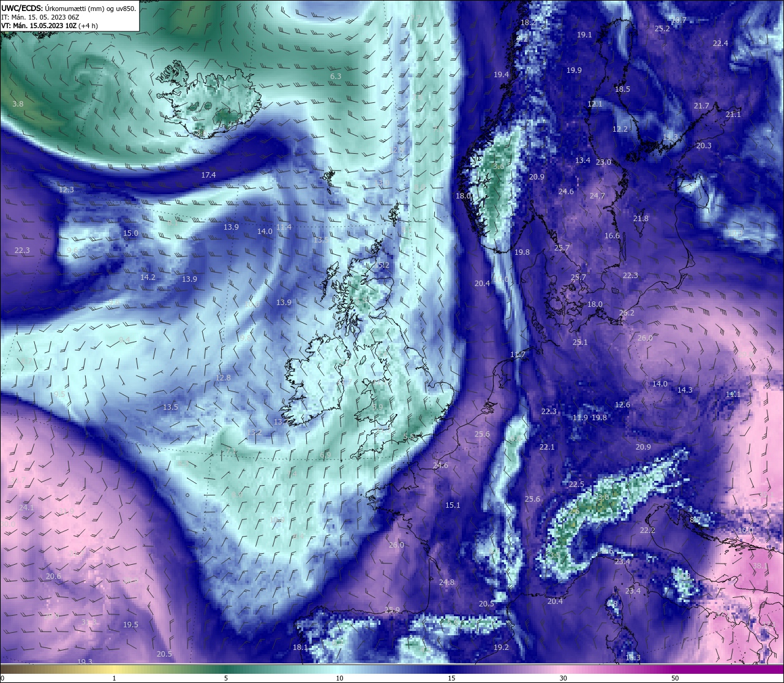Screen dimensions: 784x683
Task: Click the '50' label on the color scale
Action: (x=675, y=678)
